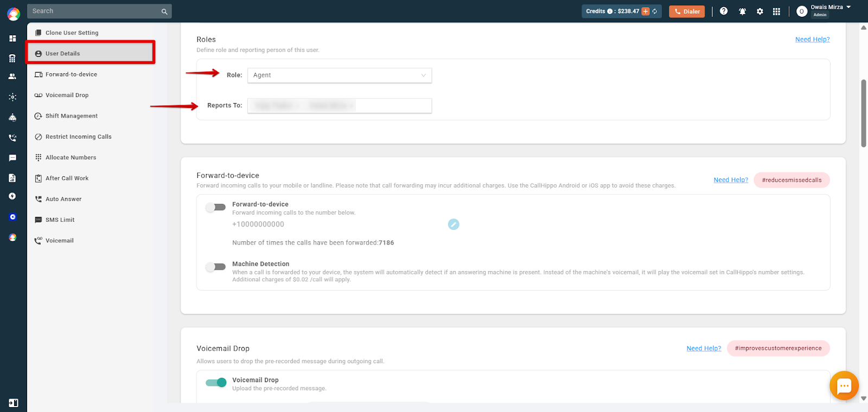Screen dimensions: 868x412
Task: Open the reports document icon in left rail
Action: click(12, 178)
